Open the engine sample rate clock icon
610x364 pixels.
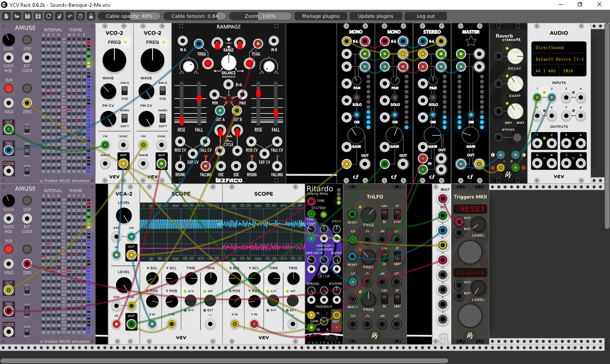tap(80, 16)
